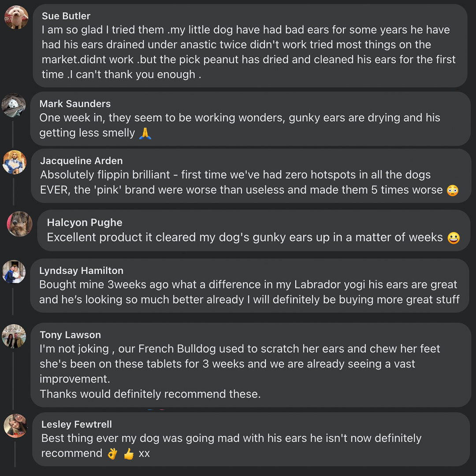Viewport: 476px width, 476px height.
Task: Click the Halcyon Pughe name
Action: 85,223
